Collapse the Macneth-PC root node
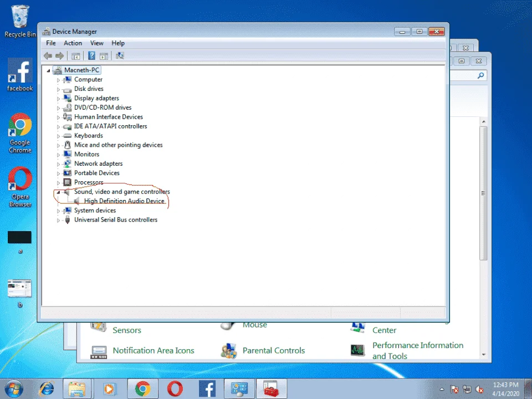 click(49, 70)
